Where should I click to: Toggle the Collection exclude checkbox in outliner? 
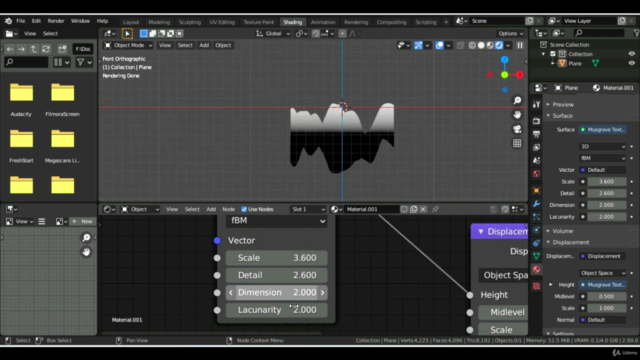pos(553,54)
